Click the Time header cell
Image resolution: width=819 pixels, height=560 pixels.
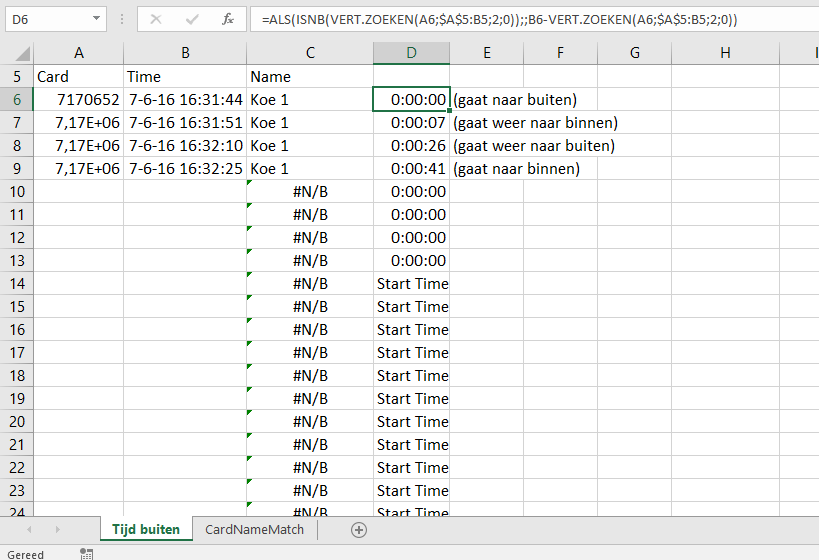pos(185,77)
